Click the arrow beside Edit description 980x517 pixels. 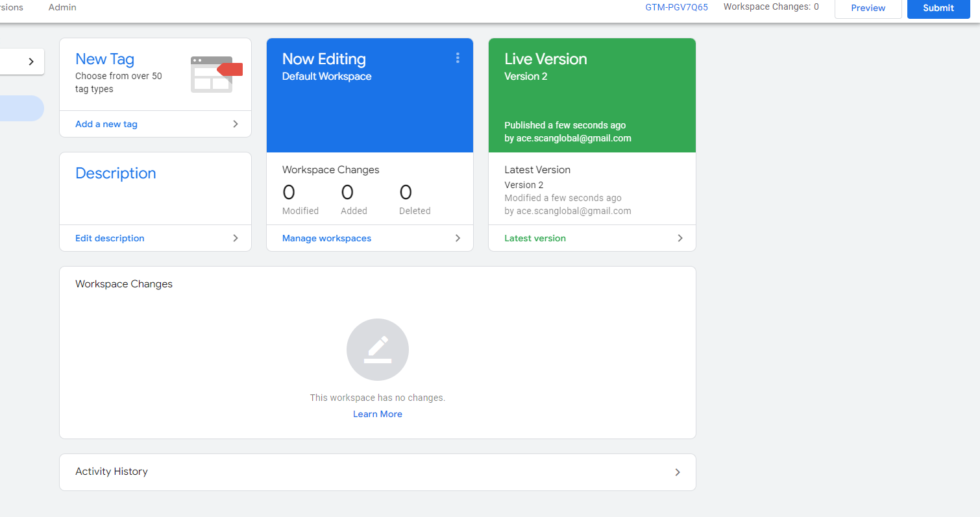point(236,238)
